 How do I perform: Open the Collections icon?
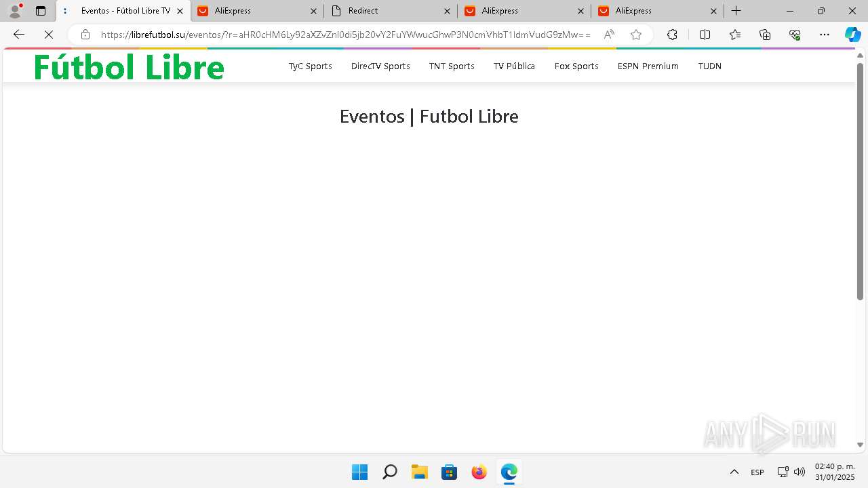pos(765,35)
